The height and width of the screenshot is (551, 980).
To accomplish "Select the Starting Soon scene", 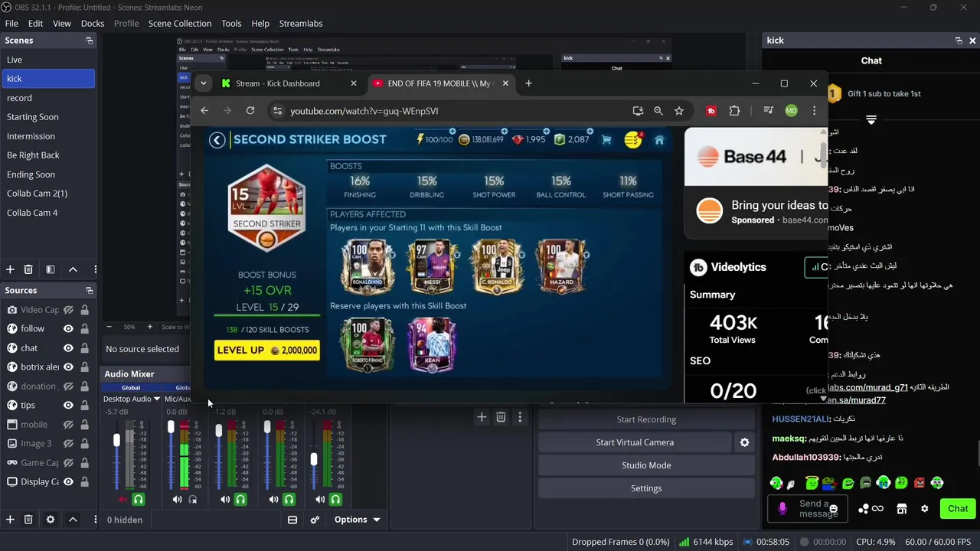I will pyautogui.click(x=47, y=117).
